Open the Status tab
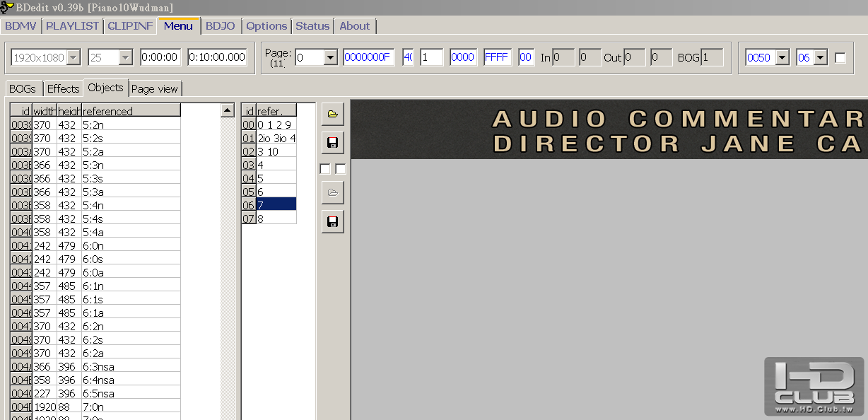Viewport: 868px width, 420px height. coord(312,26)
